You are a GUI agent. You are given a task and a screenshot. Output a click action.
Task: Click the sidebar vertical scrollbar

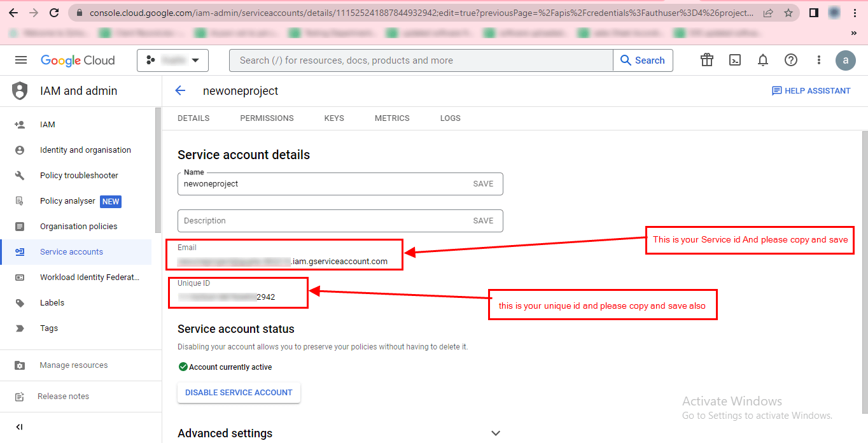click(x=158, y=170)
